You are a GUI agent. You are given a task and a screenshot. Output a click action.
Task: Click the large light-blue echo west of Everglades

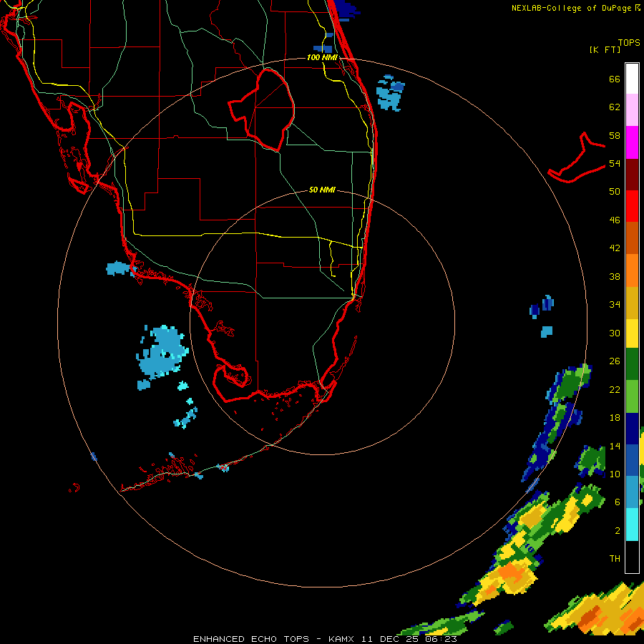click(x=162, y=352)
